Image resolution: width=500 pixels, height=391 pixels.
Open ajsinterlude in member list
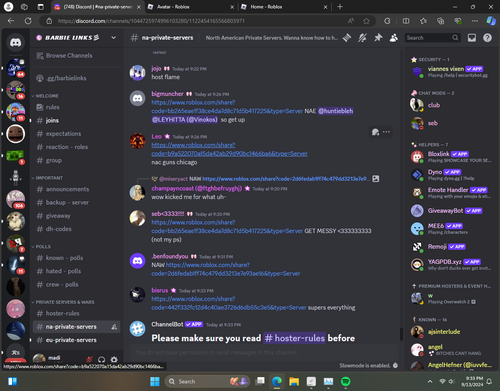coord(452,332)
